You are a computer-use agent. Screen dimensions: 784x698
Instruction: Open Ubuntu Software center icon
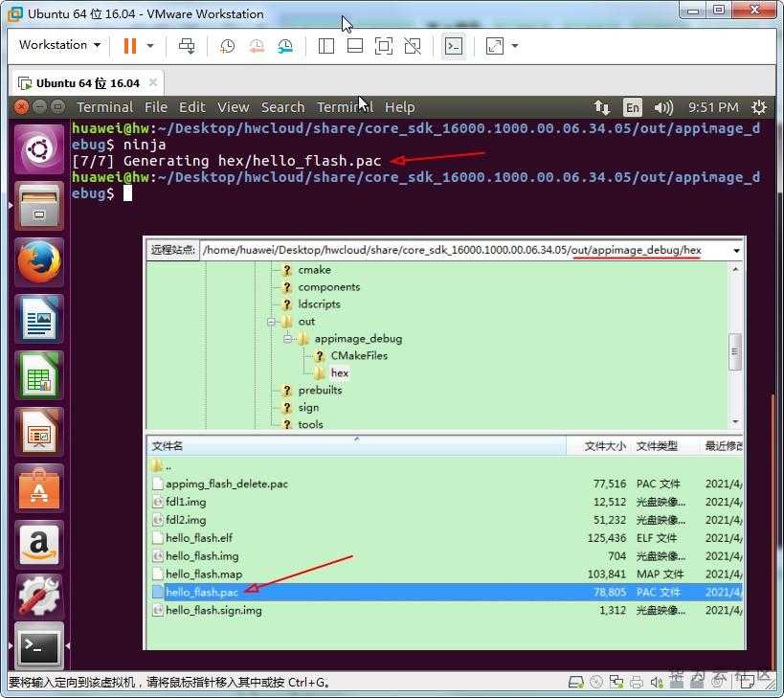[x=39, y=488]
